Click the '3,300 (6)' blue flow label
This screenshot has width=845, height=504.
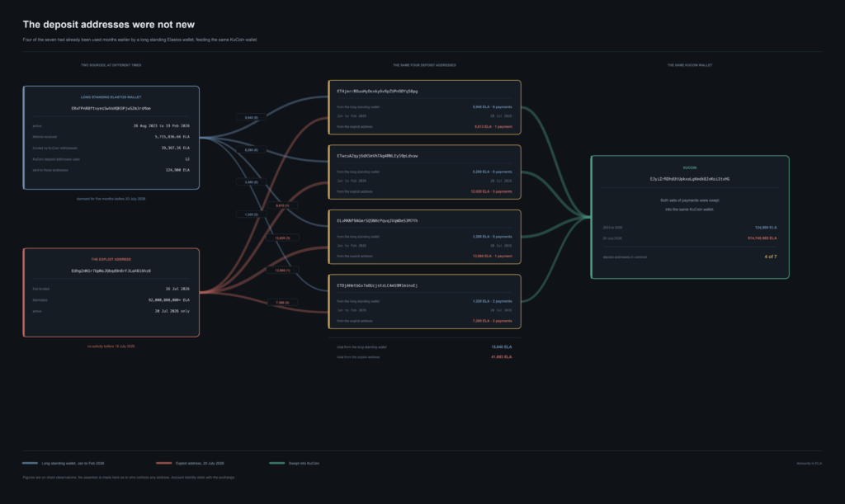[x=251, y=182]
